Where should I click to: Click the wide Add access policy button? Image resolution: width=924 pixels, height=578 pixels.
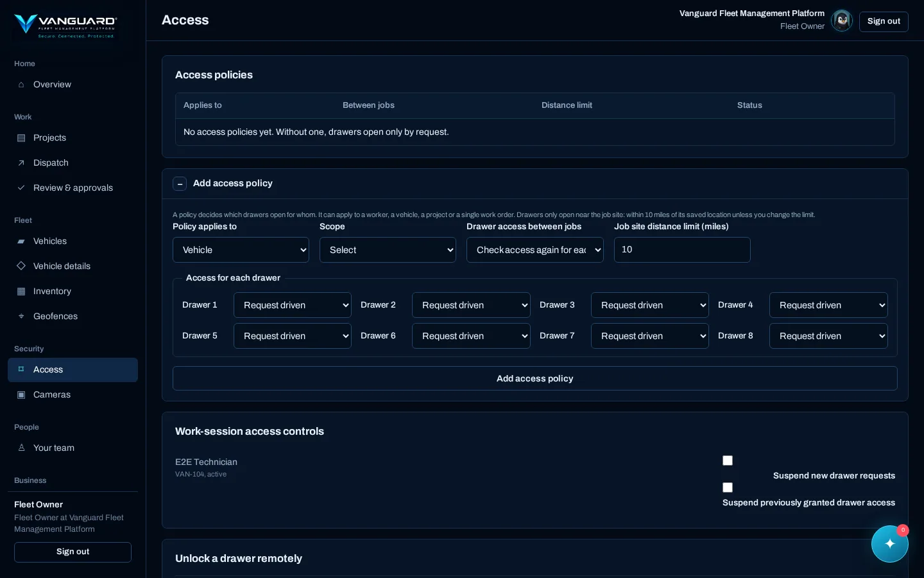(x=535, y=378)
